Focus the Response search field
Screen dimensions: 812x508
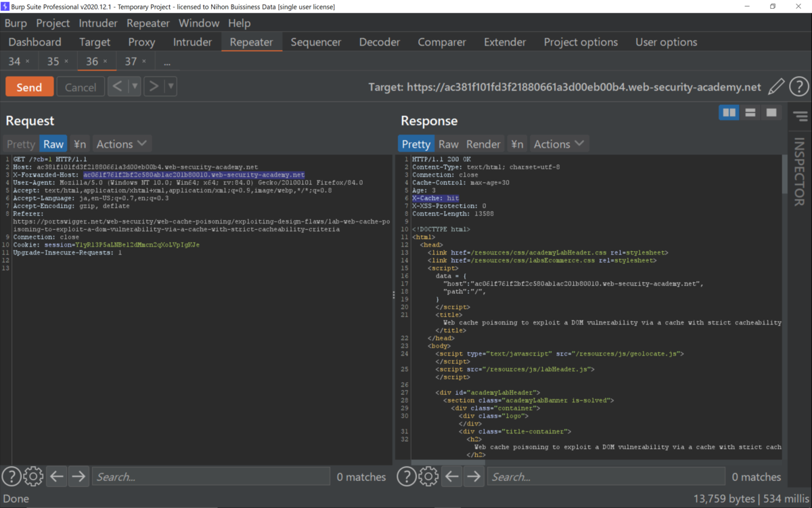606,477
